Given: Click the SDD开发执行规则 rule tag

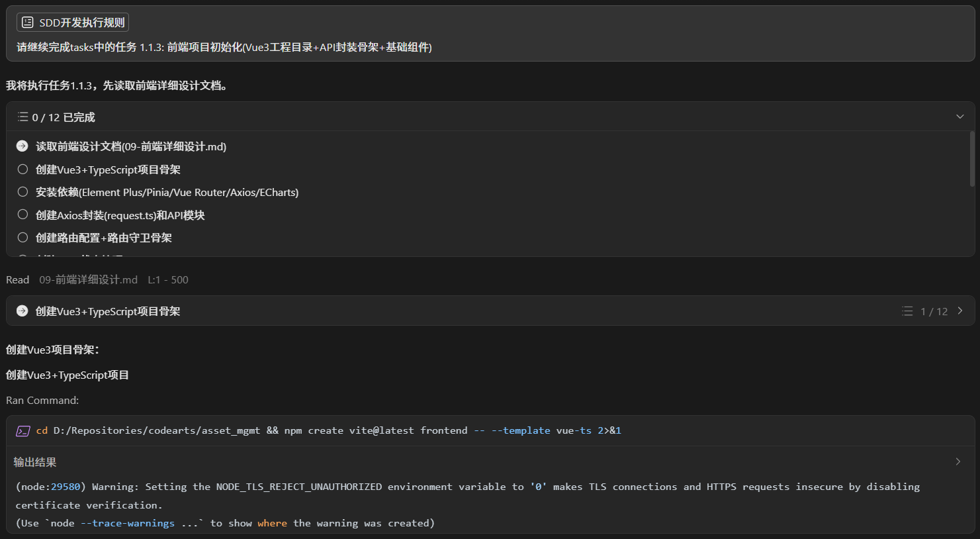Looking at the screenshot, I should click(x=73, y=23).
